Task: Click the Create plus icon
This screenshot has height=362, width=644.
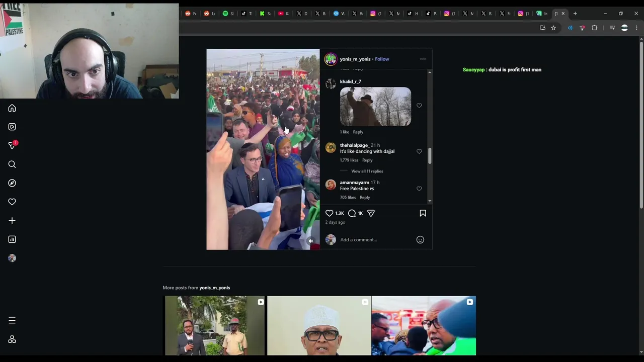Action: 12,221
